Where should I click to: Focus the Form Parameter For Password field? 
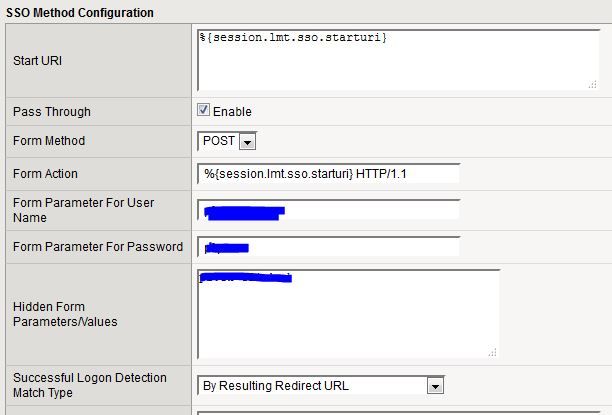pos(328,246)
